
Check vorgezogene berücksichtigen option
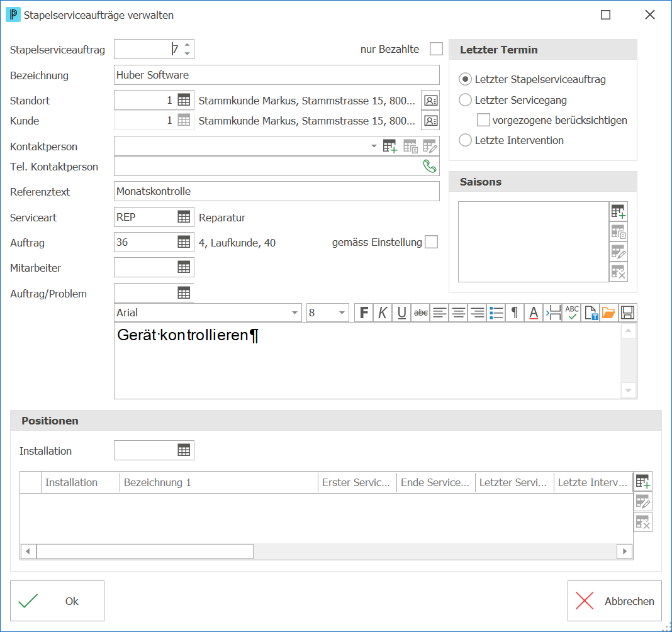tap(483, 120)
